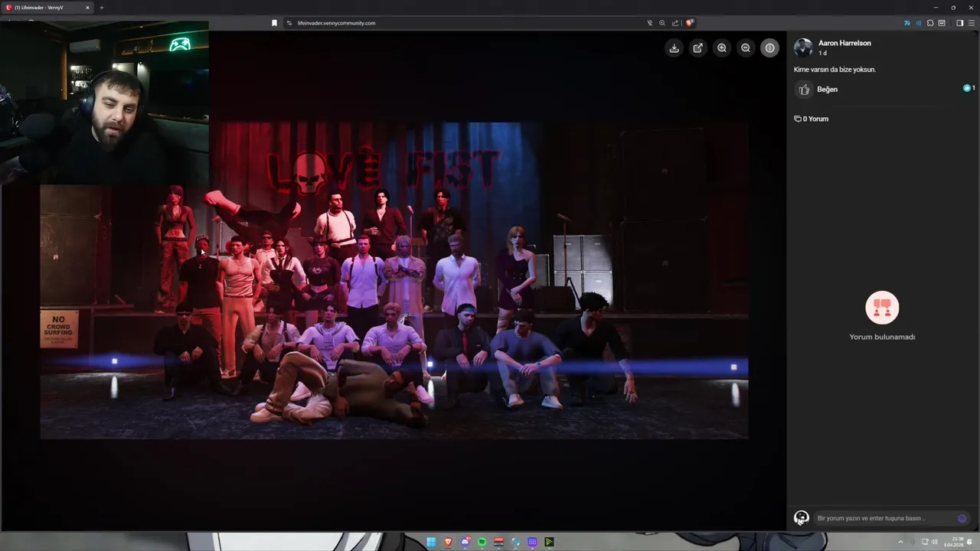980x551 pixels.
Task: Toggle the photo info panel button
Action: 769,48
